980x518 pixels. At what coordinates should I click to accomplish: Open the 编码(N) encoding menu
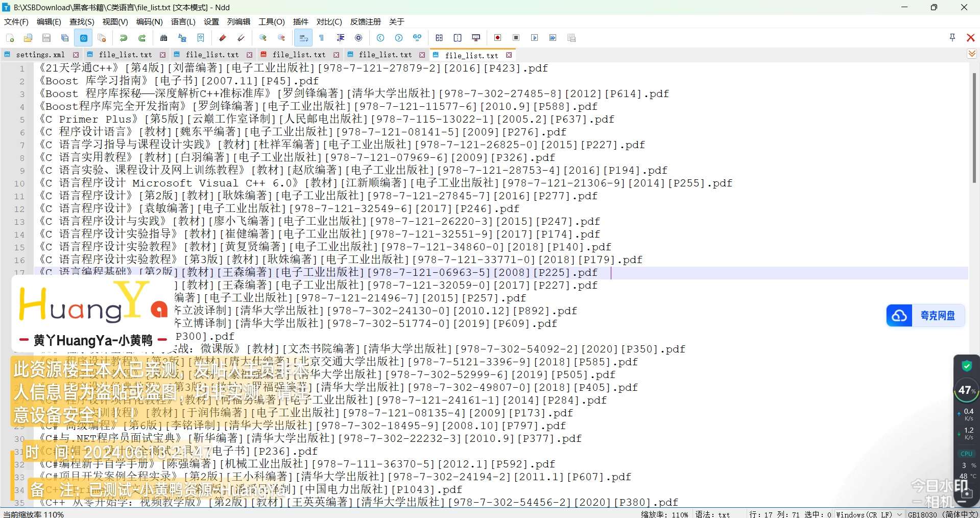pyautogui.click(x=149, y=22)
